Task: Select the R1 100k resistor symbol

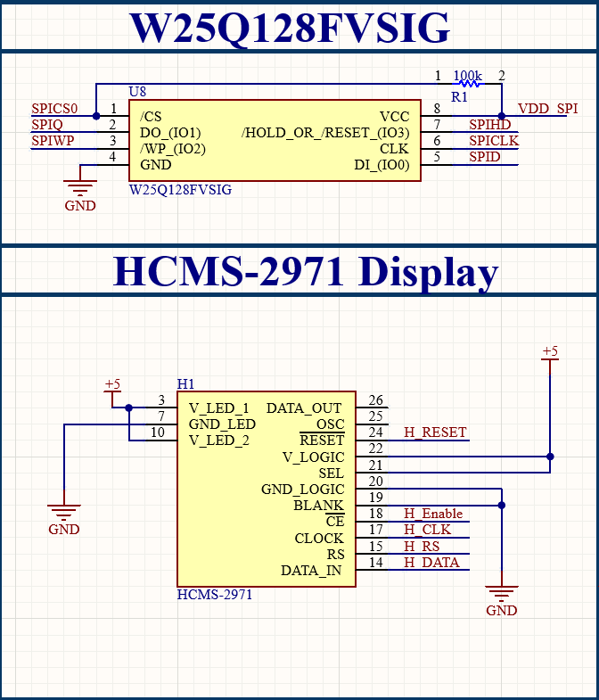Action: (x=468, y=84)
